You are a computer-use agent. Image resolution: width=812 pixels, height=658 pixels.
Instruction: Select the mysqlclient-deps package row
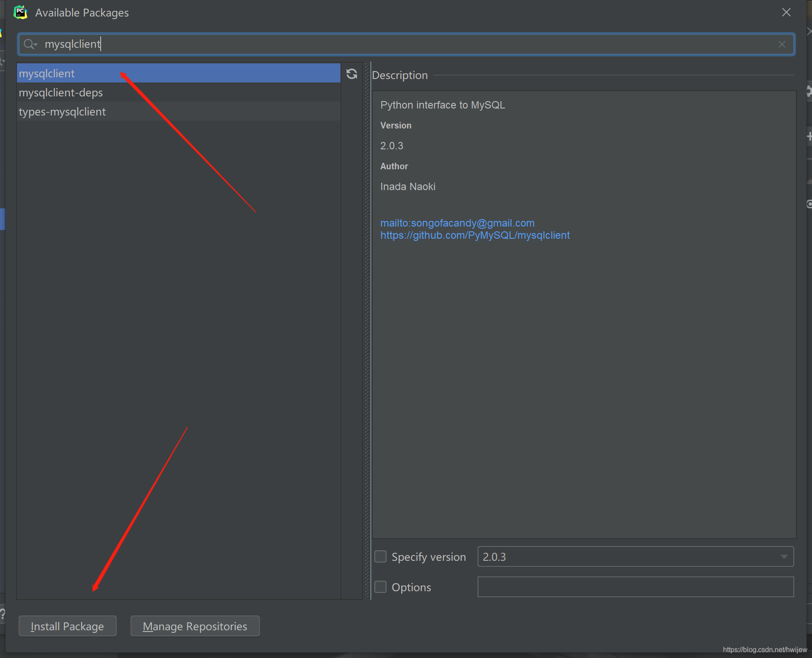point(179,92)
